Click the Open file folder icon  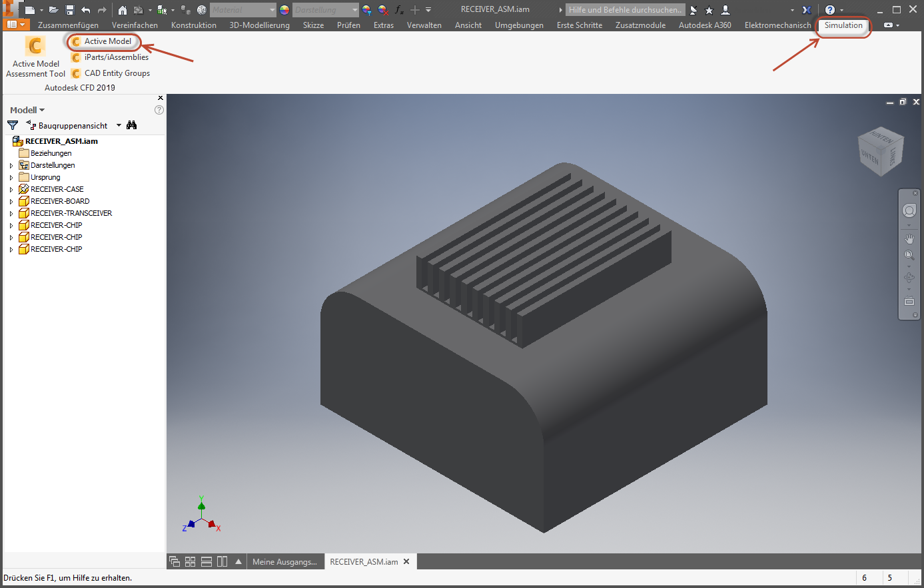(54, 10)
